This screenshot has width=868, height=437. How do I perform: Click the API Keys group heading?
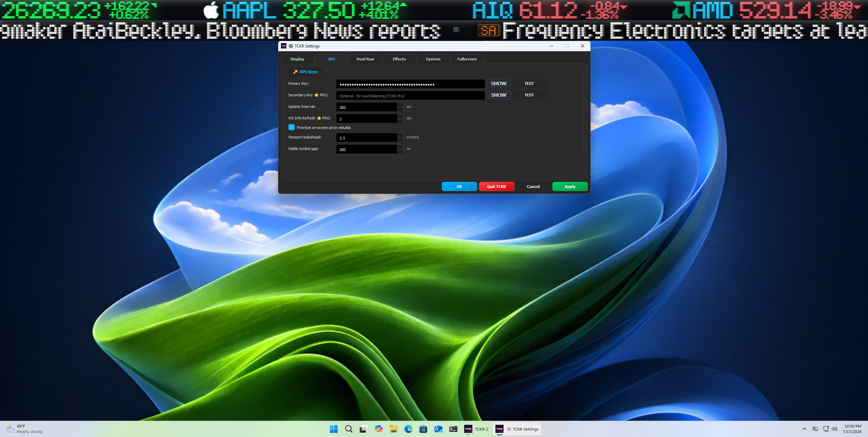pos(305,72)
